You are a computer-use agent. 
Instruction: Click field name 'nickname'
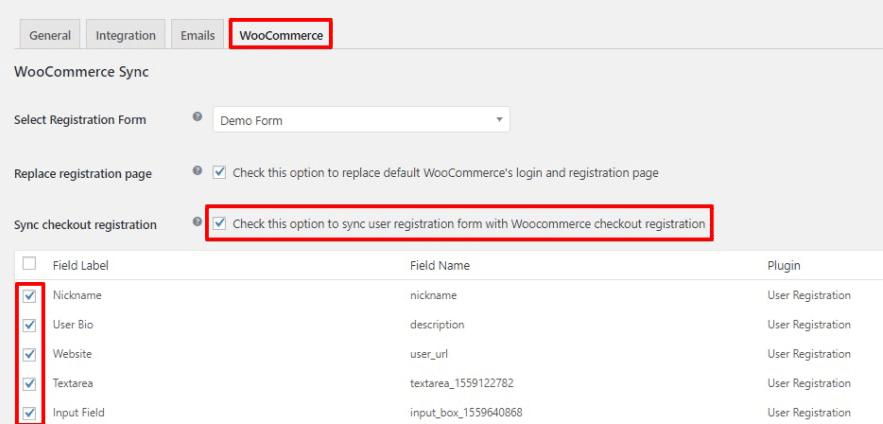(434, 295)
